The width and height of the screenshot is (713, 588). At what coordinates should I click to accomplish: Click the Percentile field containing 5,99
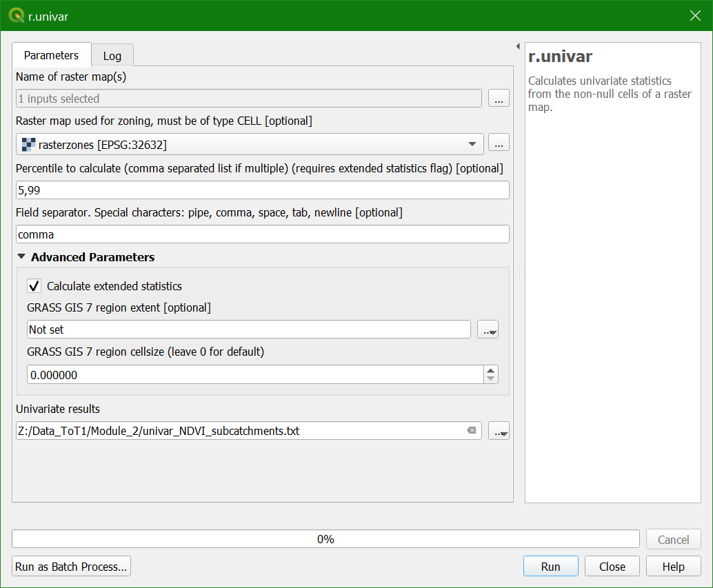click(x=262, y=190)
